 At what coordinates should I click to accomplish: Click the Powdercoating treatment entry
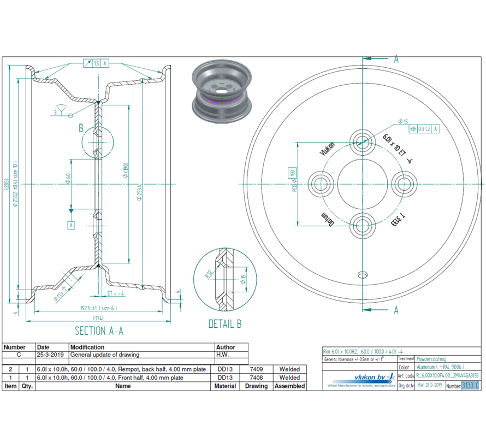pos(431,359)
